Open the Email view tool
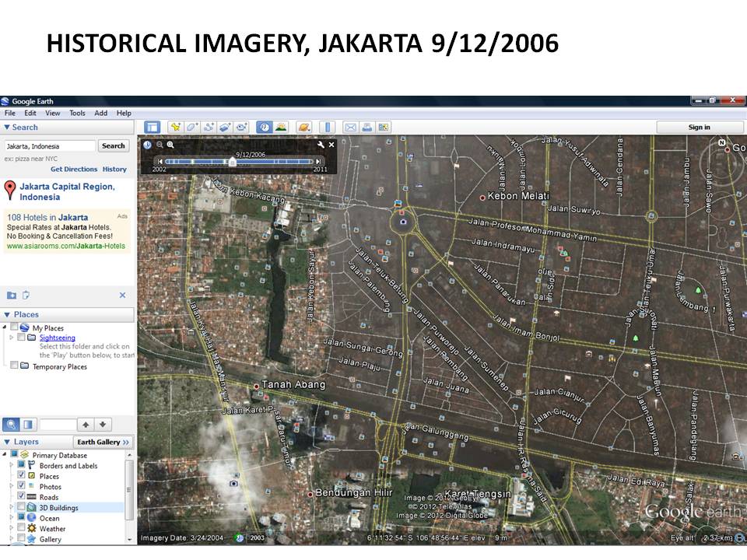747x560 pixels. (350, 126)
